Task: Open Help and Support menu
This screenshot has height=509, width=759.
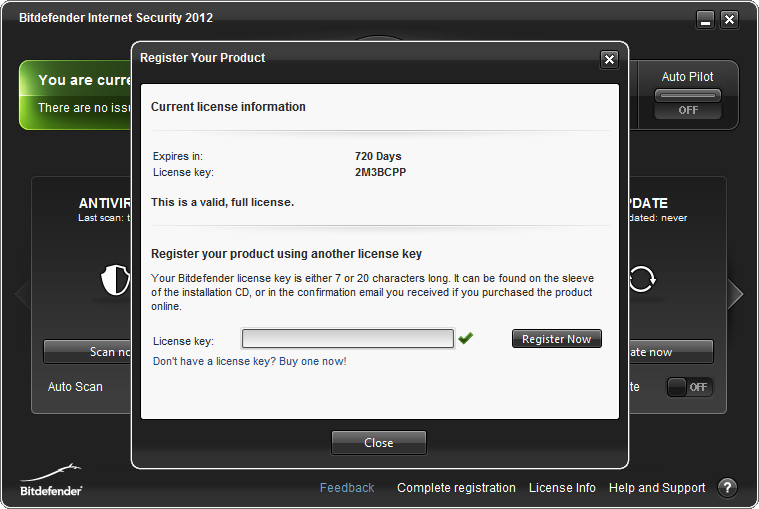Action: (657, 488)
